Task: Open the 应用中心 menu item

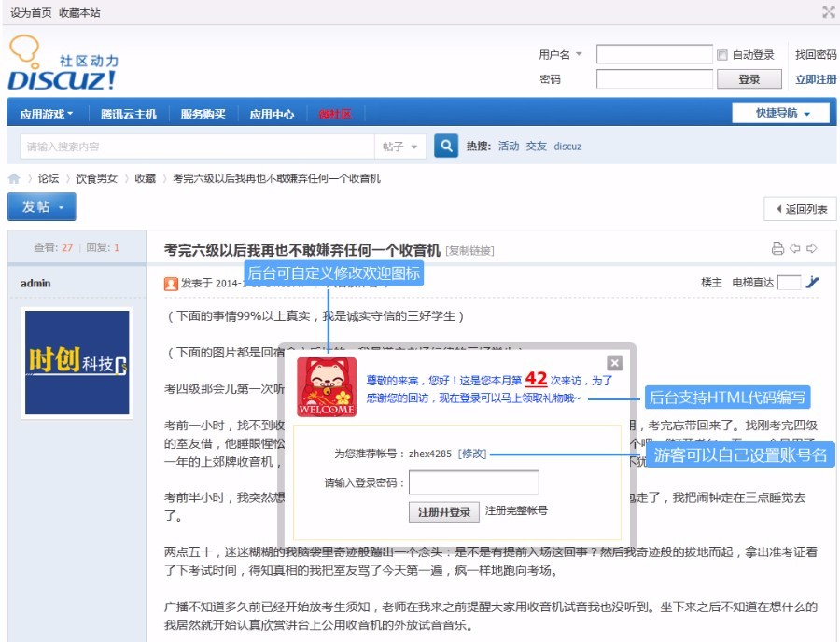Action: tap(273, 113)
